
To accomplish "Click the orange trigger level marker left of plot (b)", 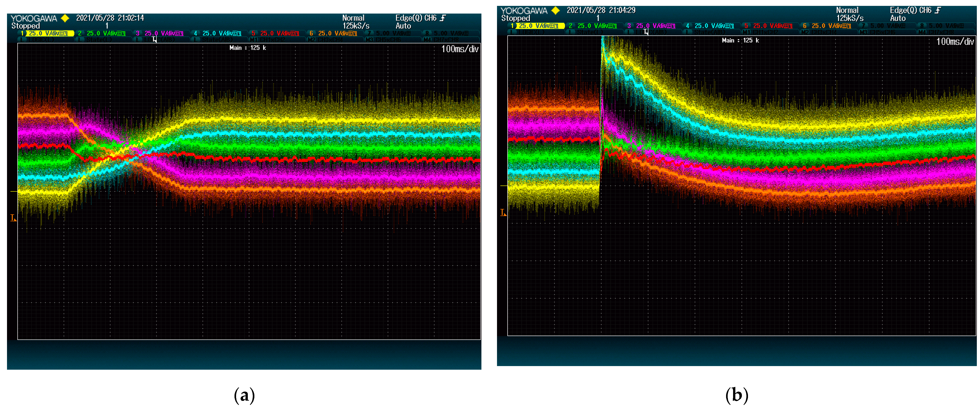I will tap(503, 212).
